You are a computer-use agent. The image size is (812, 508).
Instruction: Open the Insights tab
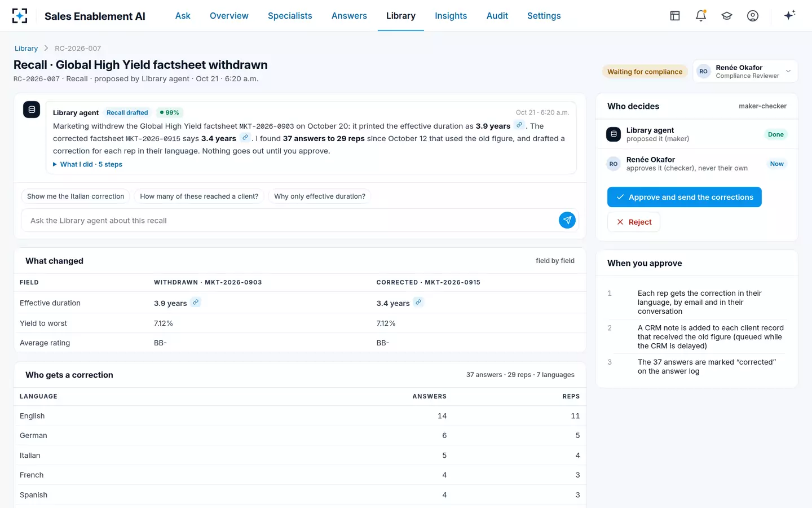pyautogui.click(x=451, y=16)
